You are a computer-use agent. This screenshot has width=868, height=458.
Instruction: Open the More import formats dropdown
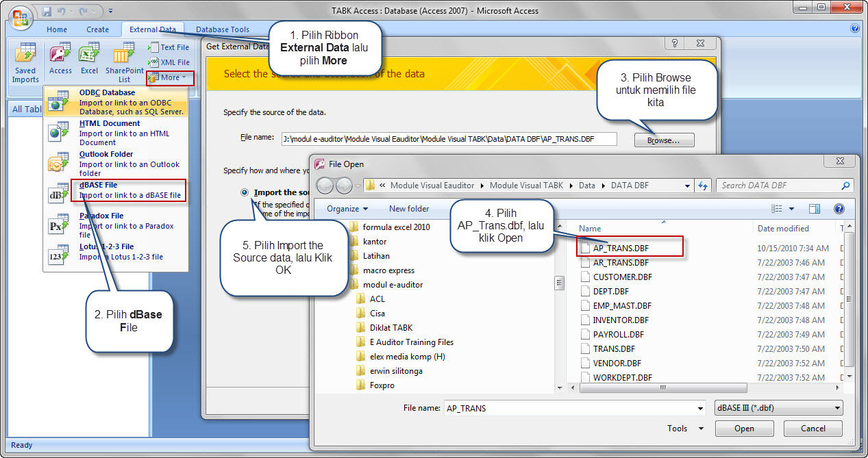(x=169, y=77)
